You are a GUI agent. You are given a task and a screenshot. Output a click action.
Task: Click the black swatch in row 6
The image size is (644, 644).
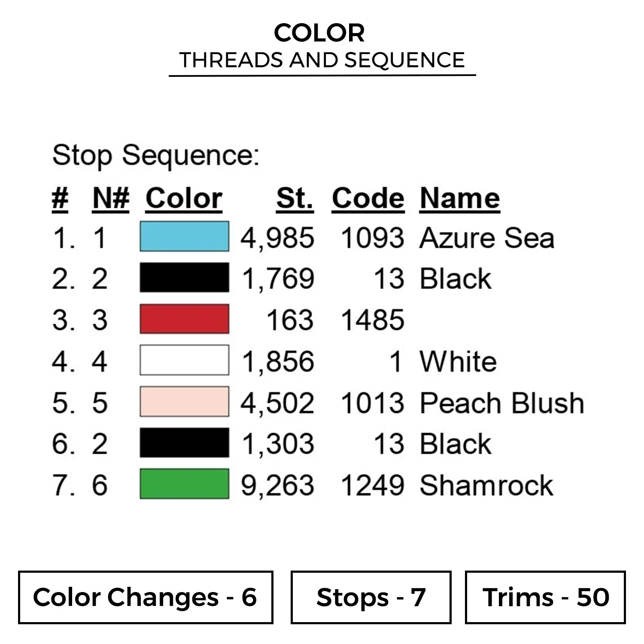click(x=184, y=443)
